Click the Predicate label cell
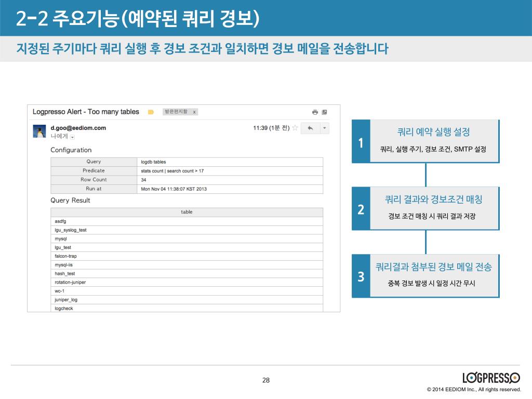The width and height of the screenshot is (532, 399). click(94, 170)
